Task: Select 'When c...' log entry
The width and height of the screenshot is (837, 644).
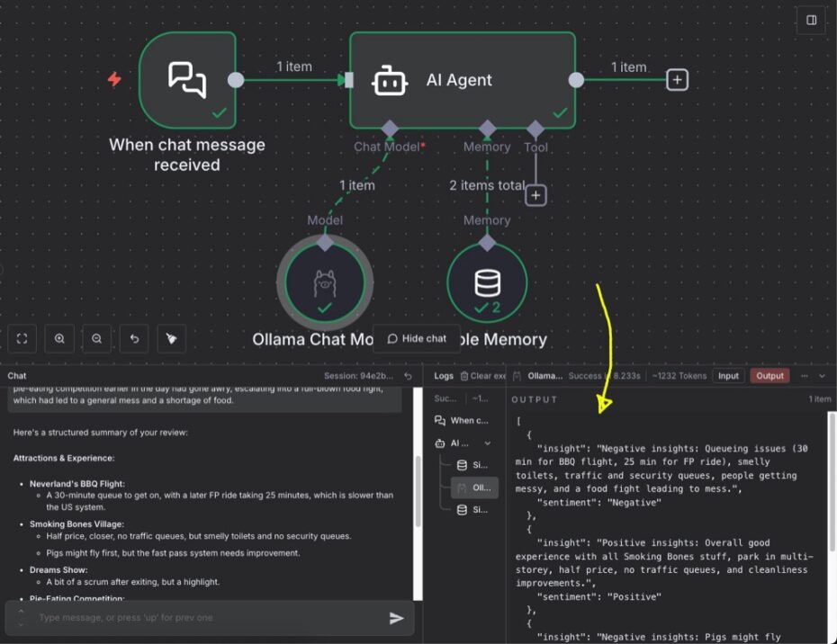Action: click(463, 420)
